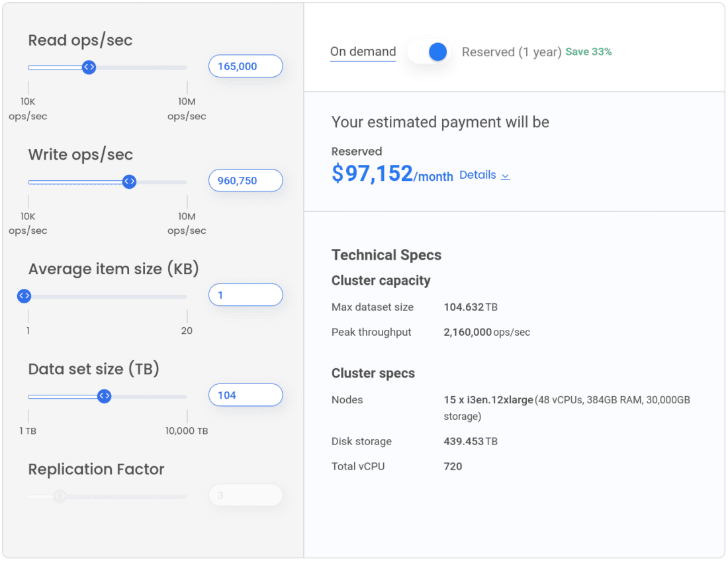Click the Write ops/sec slider handle

[130, 181]
